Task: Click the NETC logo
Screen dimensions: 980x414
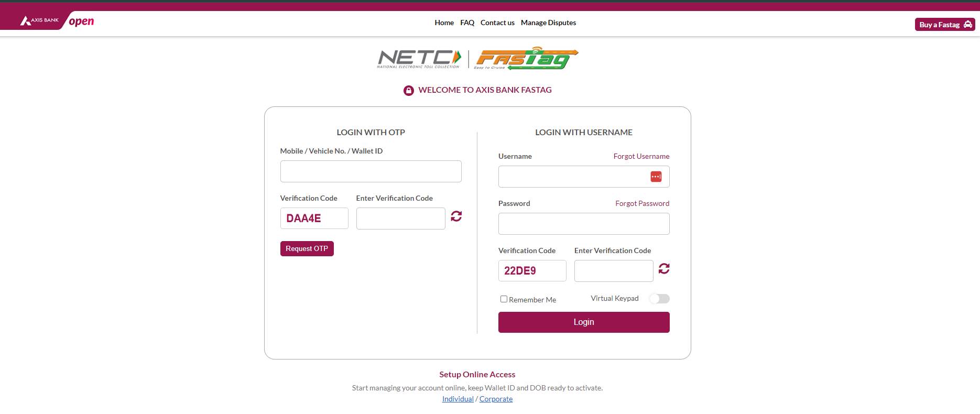Action: (x=418, y=59)
